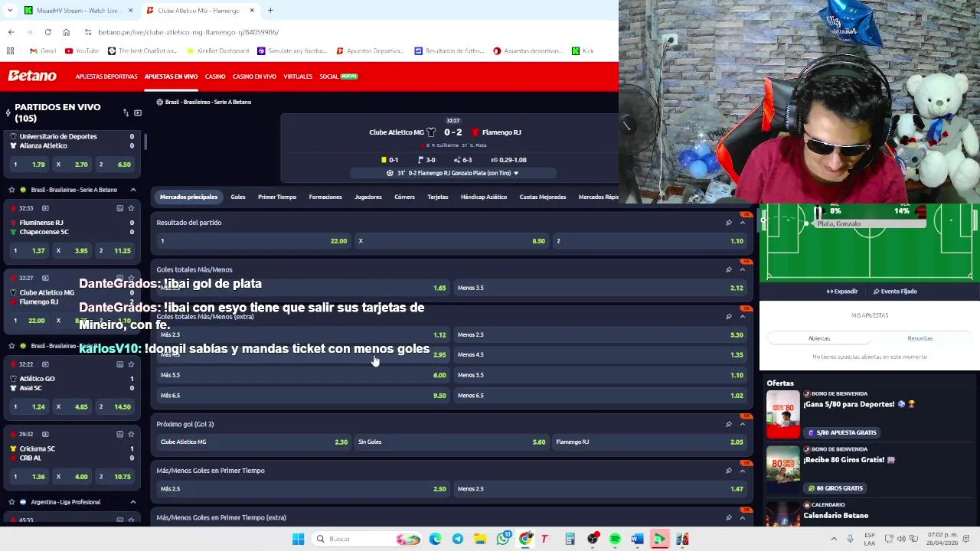The image size is (980, 551).
Task: Collapse the Goles totales Más/Menos section
Action: click(742, 269)
